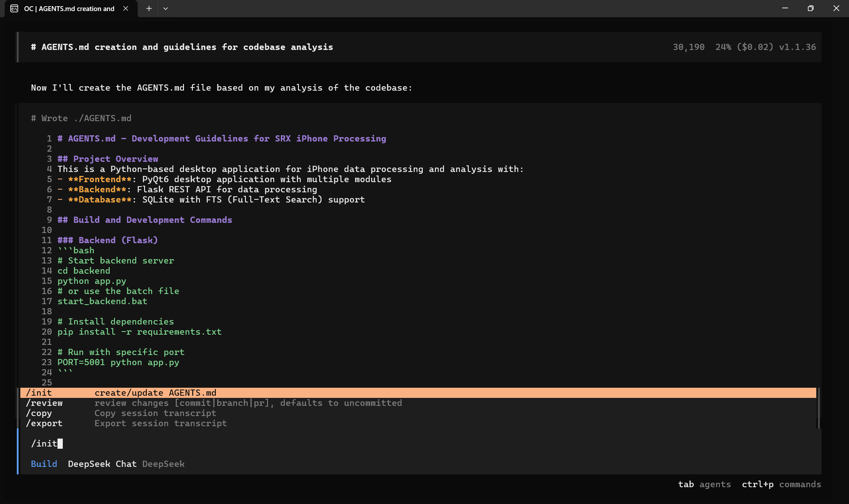
Task: Expand the new tab profile dropdown
Action: pyautogui.click(x=165, y=8)
